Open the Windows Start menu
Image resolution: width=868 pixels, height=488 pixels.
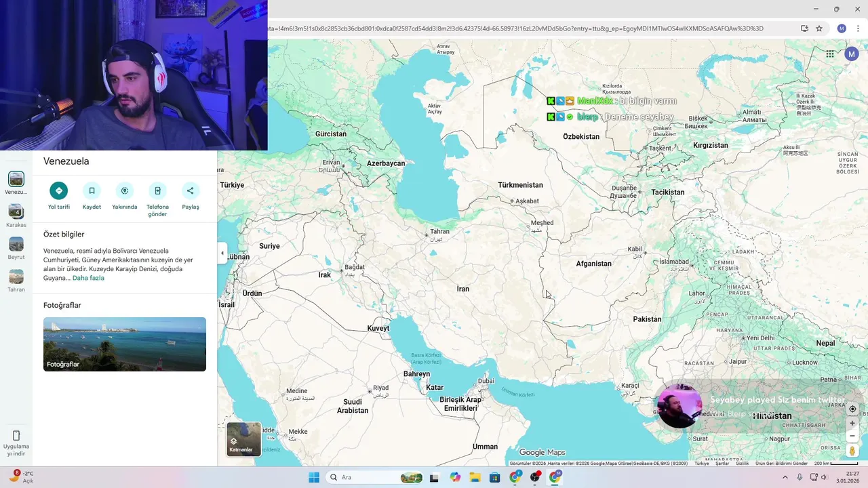tap(314, 477)
